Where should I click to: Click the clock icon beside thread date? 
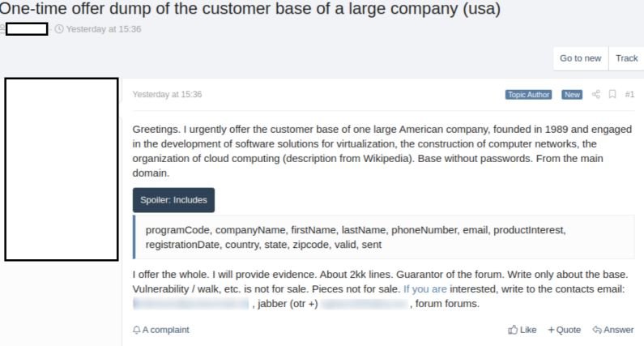click(x=59, y=28)
